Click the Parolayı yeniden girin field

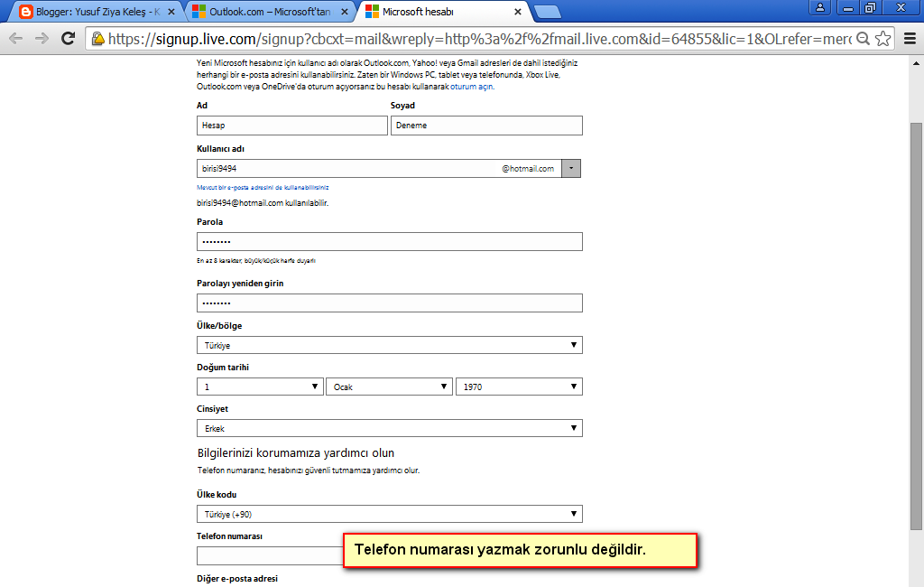point(390,303)
